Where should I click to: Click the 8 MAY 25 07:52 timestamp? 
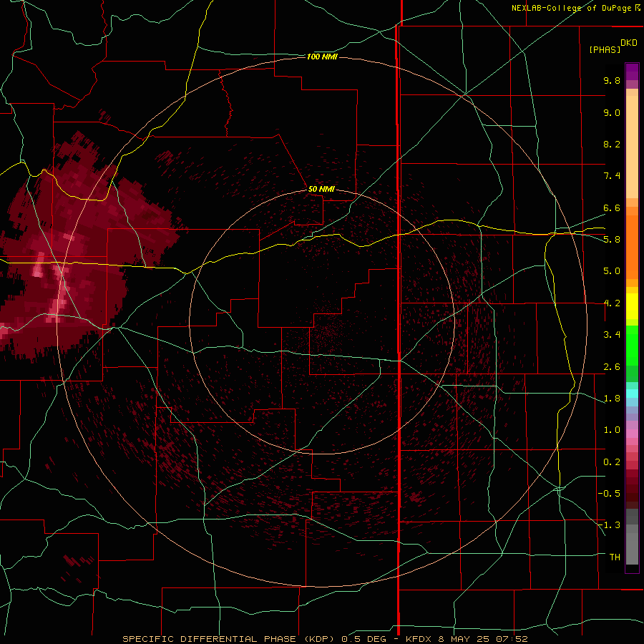coord(483,639)
